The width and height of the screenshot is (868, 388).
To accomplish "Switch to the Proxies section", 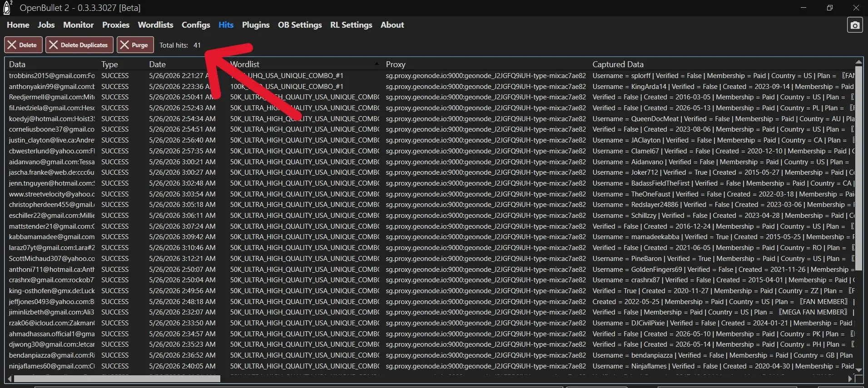I will pyautogui.click(x=115, y=25).
